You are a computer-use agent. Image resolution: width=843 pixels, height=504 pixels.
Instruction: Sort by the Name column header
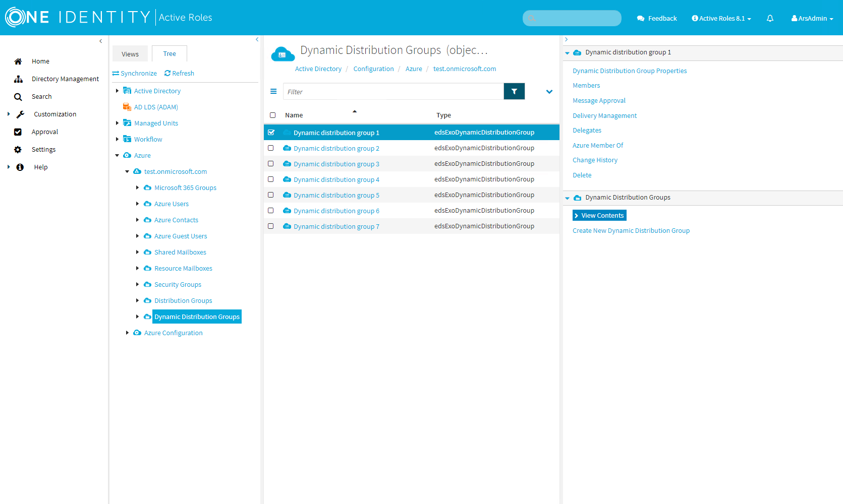[294, 115]
